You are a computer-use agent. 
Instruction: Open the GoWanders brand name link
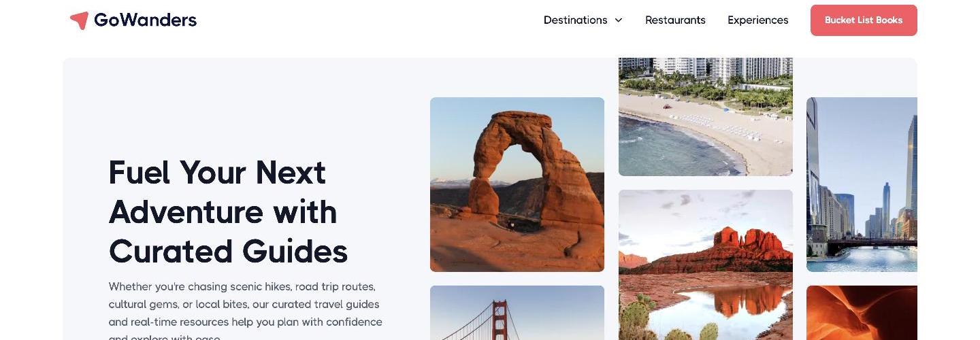145,20
